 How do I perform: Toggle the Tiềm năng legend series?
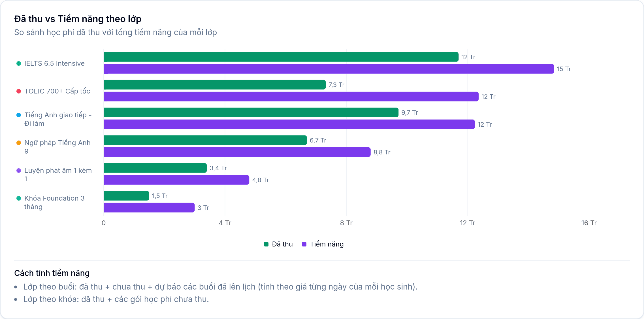coord(323,244)
